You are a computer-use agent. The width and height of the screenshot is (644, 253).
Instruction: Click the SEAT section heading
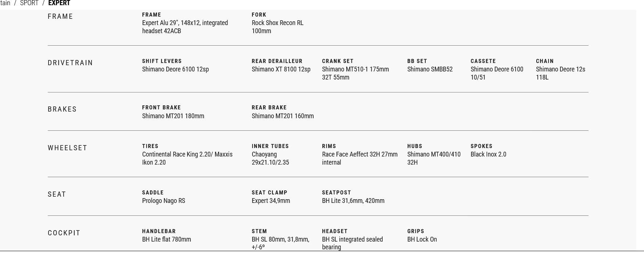(x=57, y=194)
